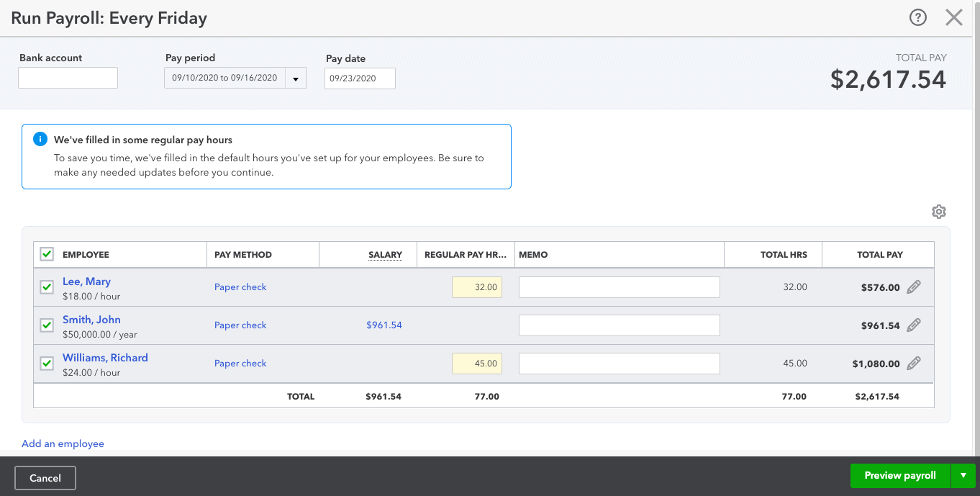Image resolution: width=980 pixels, height=496 pixels.
Task: Open the Williams, Richard employee link
Action: (105, 358)
